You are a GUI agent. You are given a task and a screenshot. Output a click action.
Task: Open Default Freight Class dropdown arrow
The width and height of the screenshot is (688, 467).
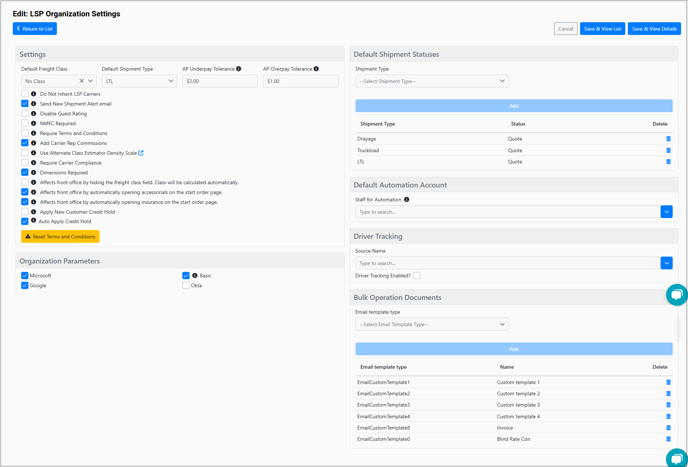[x=90, y=81]
